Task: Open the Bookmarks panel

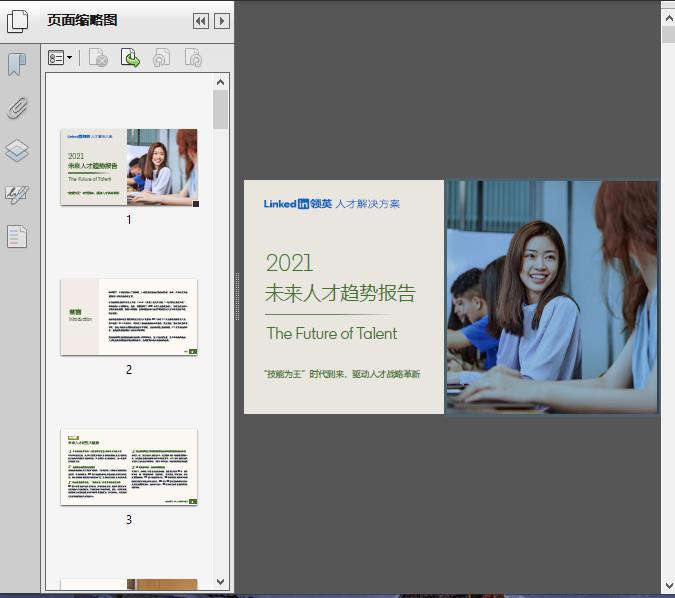Action: (17, 65)
